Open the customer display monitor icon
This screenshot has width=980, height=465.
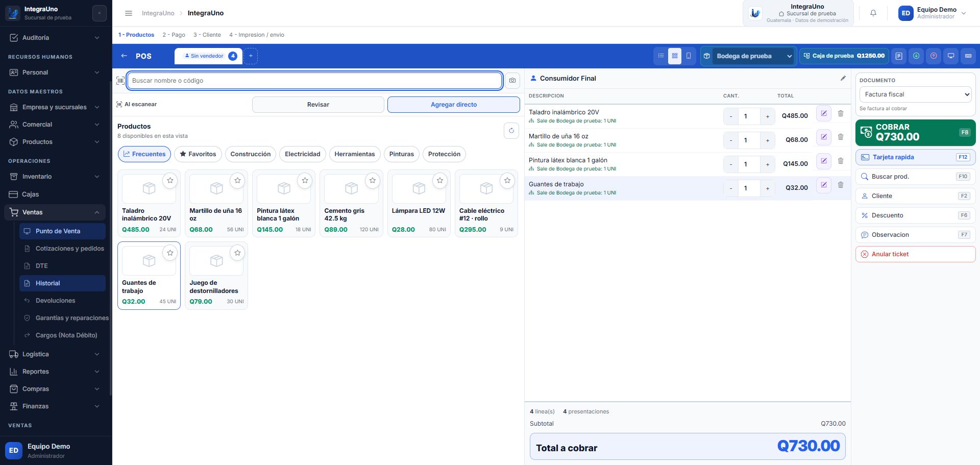pyautogui.click(x=951, y=56)
